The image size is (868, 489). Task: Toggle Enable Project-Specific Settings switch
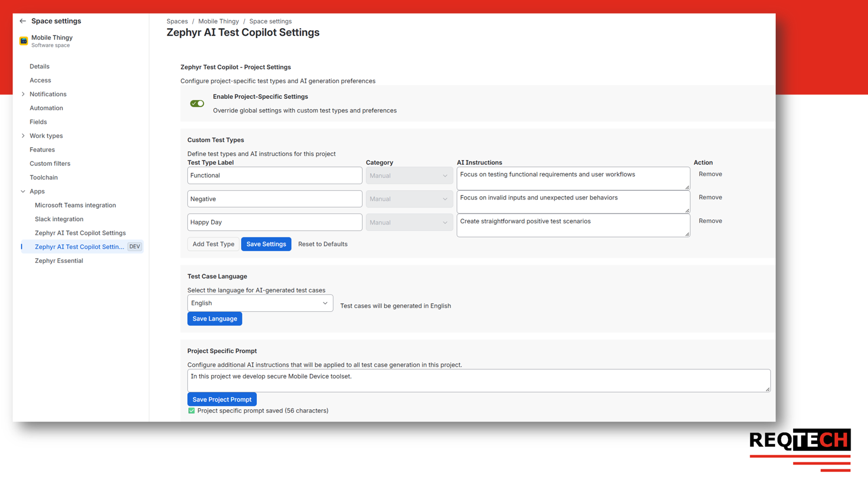(x=197, y=103)
